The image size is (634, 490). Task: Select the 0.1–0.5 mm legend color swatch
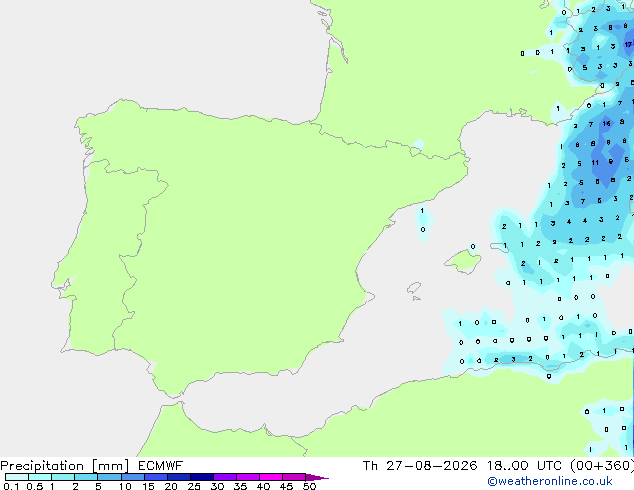17,477
